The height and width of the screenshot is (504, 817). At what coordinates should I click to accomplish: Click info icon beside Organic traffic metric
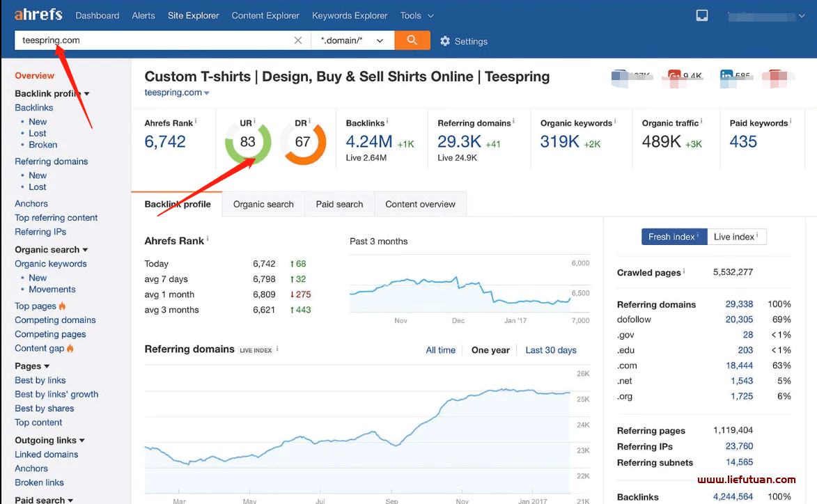pyautogui.click(x=701, y=121)
